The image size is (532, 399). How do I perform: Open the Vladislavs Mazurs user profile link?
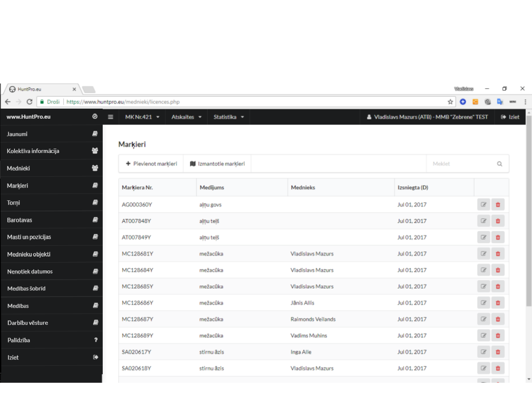coord(427,117)
